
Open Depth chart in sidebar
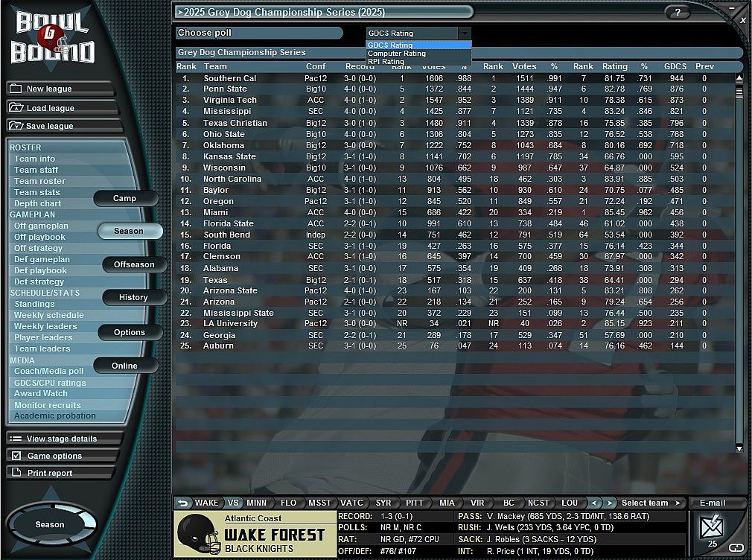pyautogui.click(x=37, y=203)
